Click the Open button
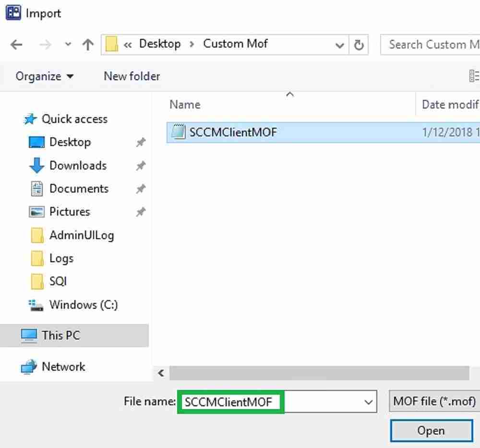480x448 pixels. [432, 431]
